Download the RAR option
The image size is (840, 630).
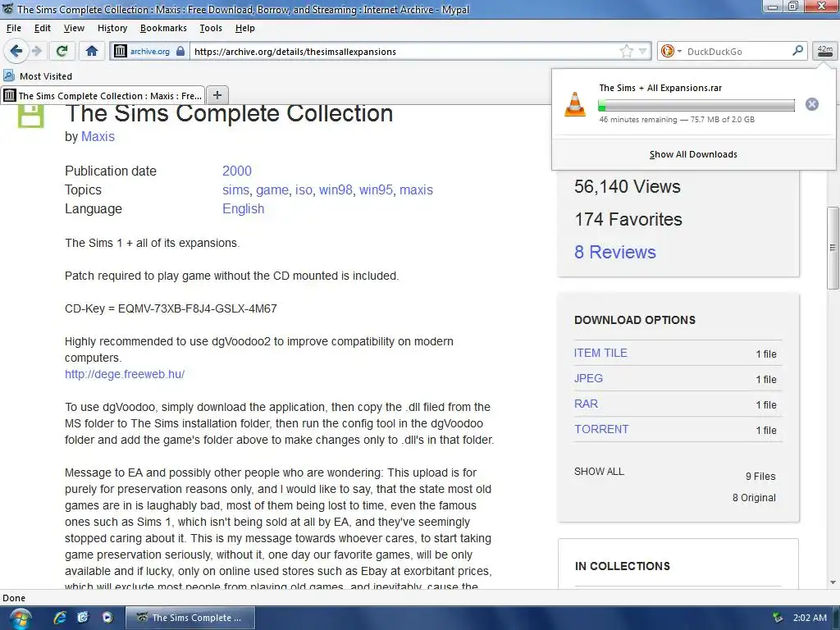(586, 404)
